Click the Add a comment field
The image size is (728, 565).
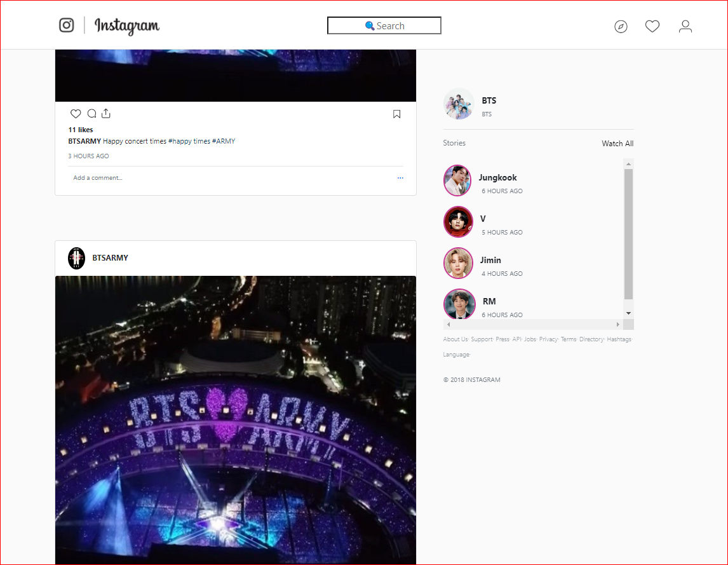pos(97,178)
